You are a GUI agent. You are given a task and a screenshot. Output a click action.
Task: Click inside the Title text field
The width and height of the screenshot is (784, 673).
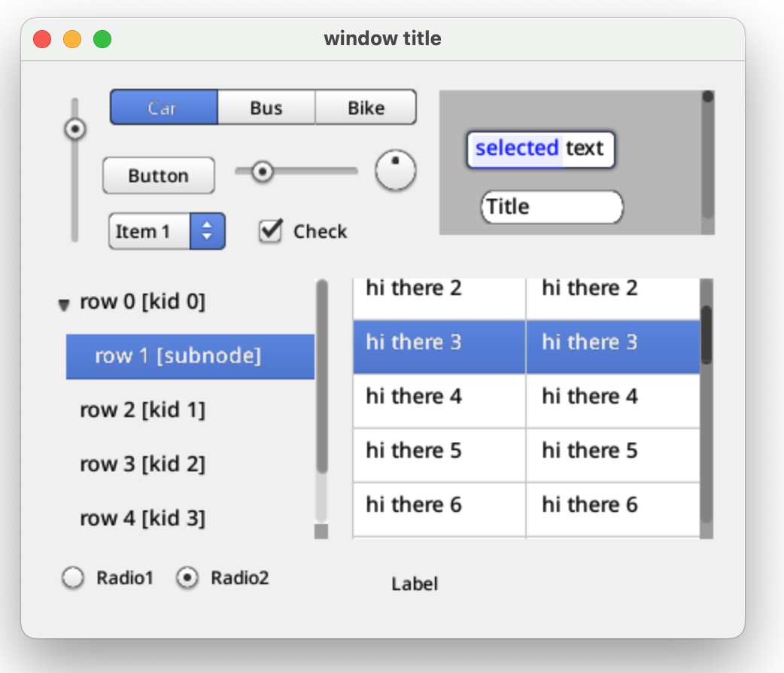(x=552, y=207)
